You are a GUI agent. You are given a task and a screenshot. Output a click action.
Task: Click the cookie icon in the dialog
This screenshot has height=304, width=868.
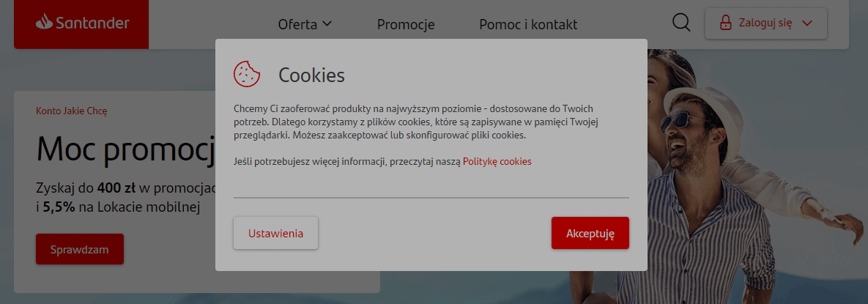pos(247,73)
